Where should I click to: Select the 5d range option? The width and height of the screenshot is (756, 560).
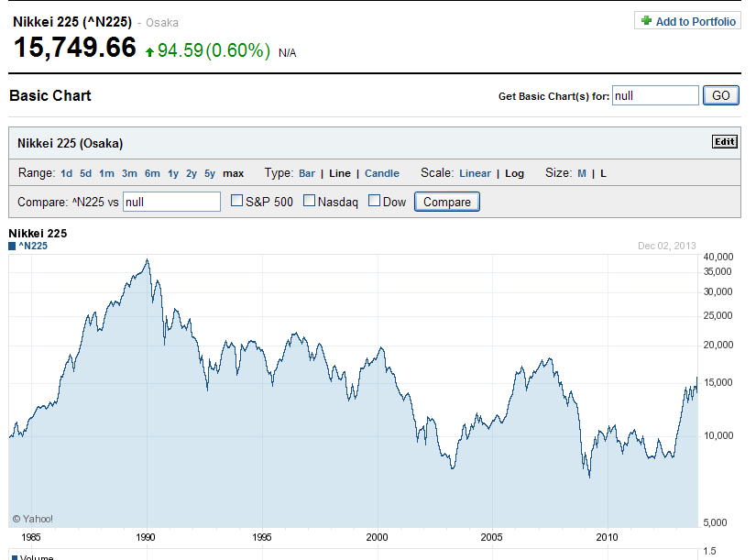[x=85, y=173]
